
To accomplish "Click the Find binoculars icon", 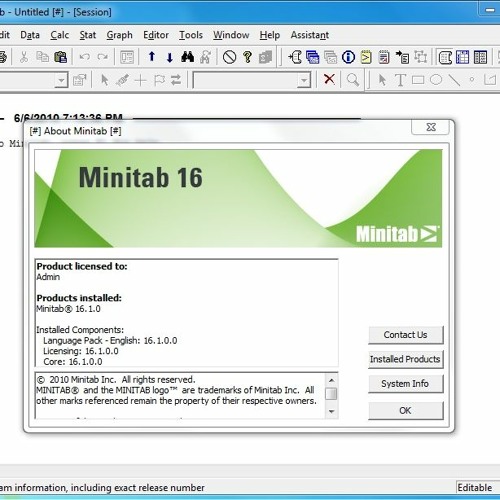I will point(187,57).
